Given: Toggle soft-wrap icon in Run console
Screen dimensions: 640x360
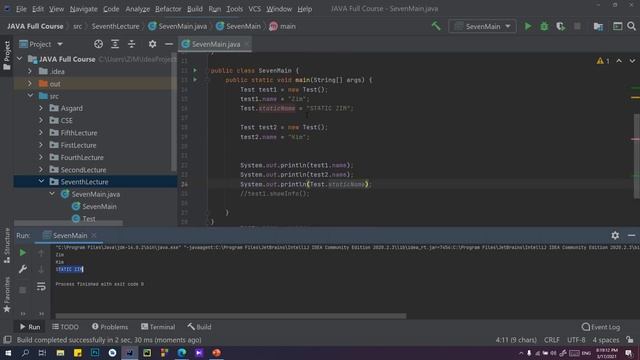Looking at the screenshot, I should pyautogui.click(x=41, y=286).
